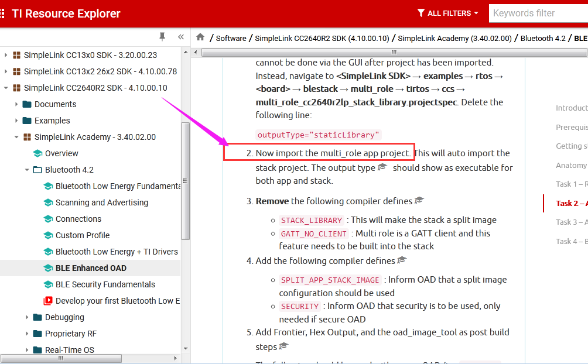The image size is (588, 364).
Task: Open the ALL FILTERS dropdown
Action: pos(448,13)
